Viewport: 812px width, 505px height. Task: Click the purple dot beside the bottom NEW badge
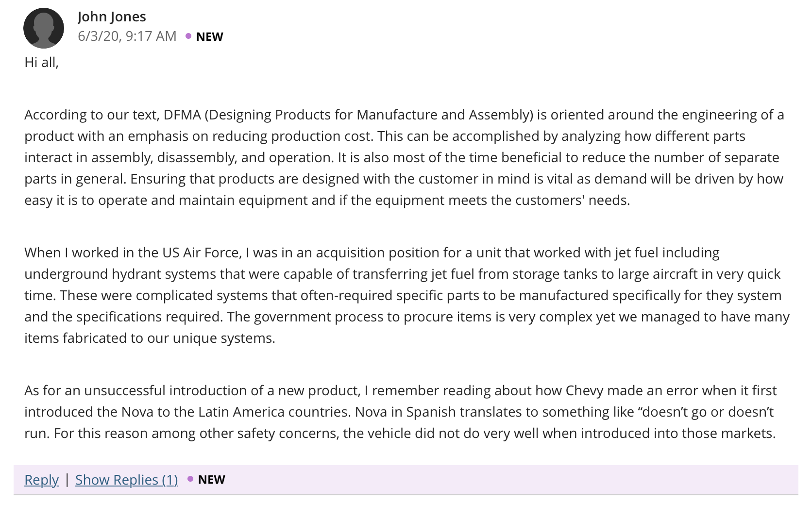190,479
